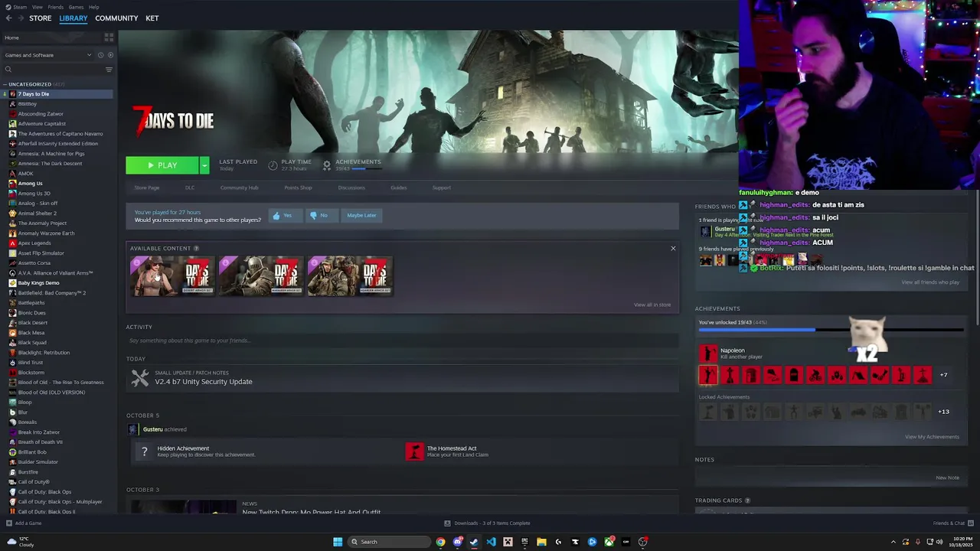Viewport: 980px width, 551px height.
Task: Open the Windows Start menu
Action: (338, 542)
